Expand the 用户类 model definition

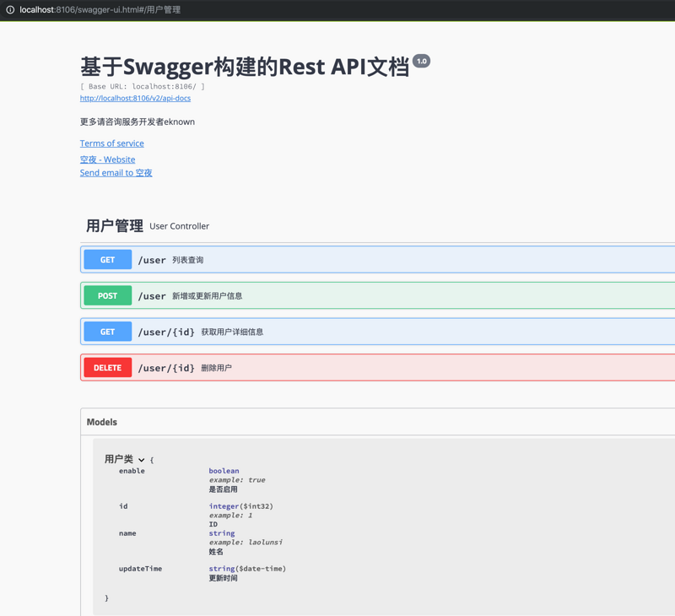coord(114,459)
